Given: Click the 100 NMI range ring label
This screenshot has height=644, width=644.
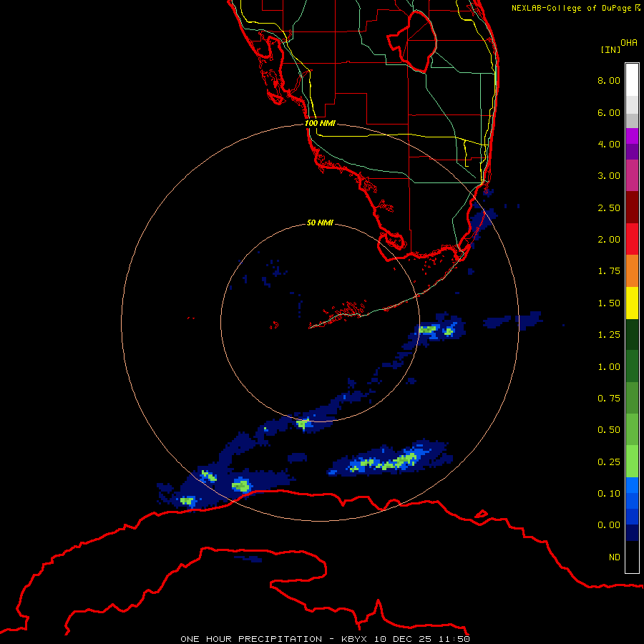Looking at the screenshot, I should click(320, 123).
